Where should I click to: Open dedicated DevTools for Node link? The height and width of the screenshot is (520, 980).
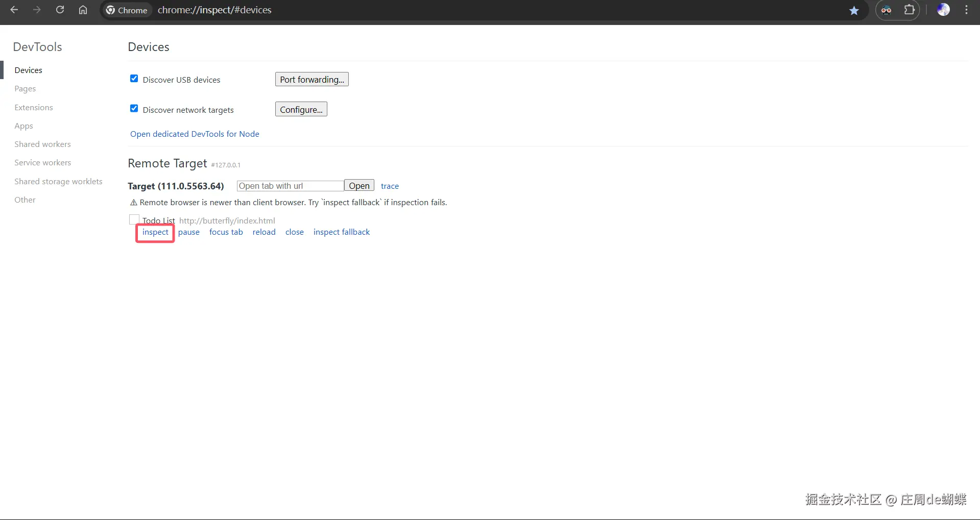(x=195, y=134)
